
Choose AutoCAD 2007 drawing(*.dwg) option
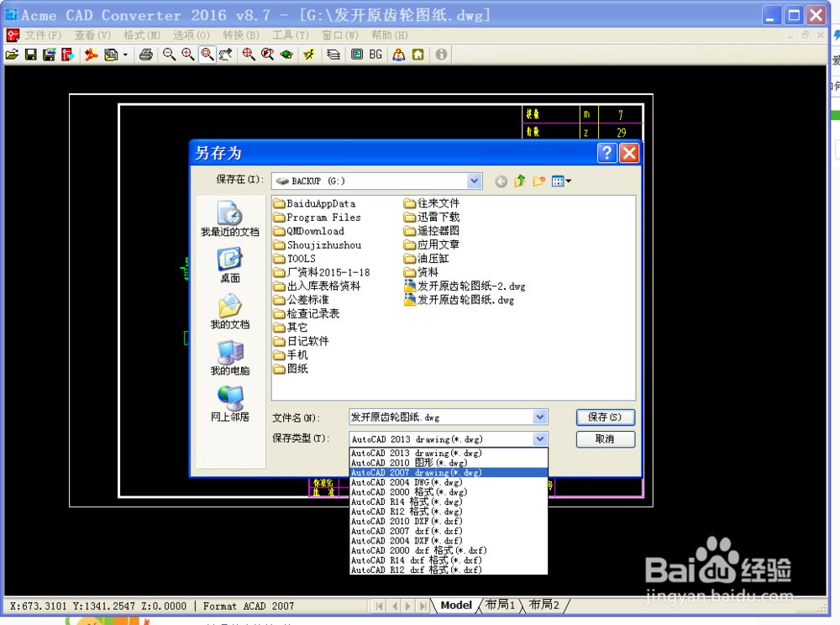pos(449,472)
